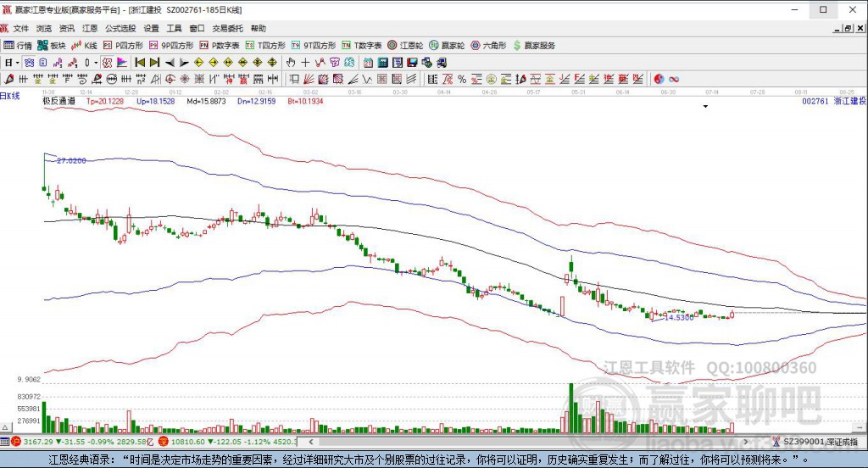Switch to K线 candlestick chart

pos(84,46)
